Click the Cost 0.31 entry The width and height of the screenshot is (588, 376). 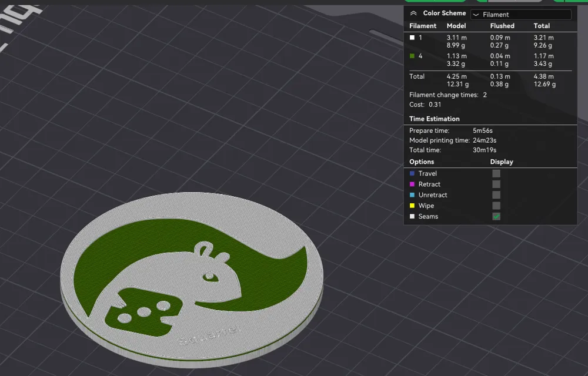(425, 105)
